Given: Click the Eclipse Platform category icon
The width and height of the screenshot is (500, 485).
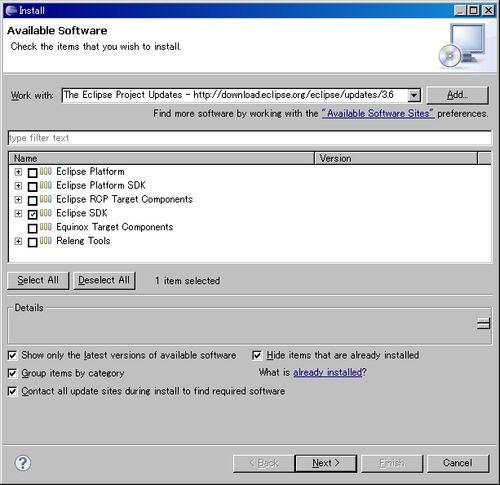Looking at the screenshot, I should pyautogui.click(x=46, y=171).
